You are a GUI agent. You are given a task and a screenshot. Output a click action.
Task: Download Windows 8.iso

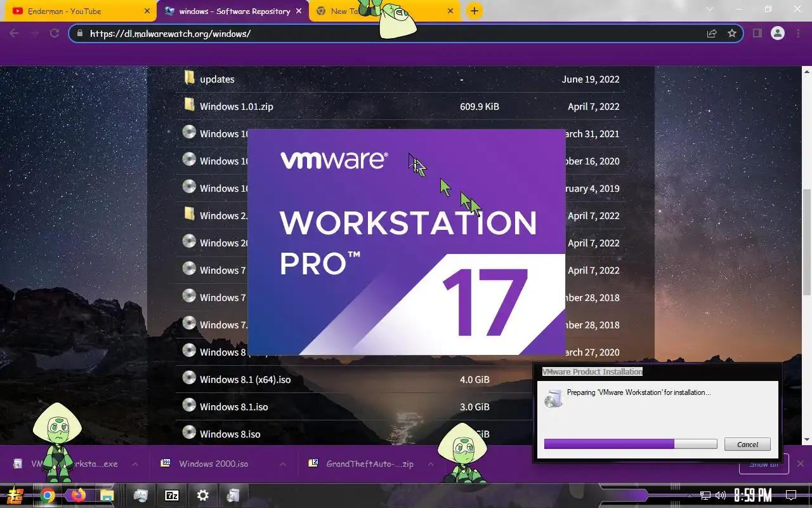pos(230,434)
